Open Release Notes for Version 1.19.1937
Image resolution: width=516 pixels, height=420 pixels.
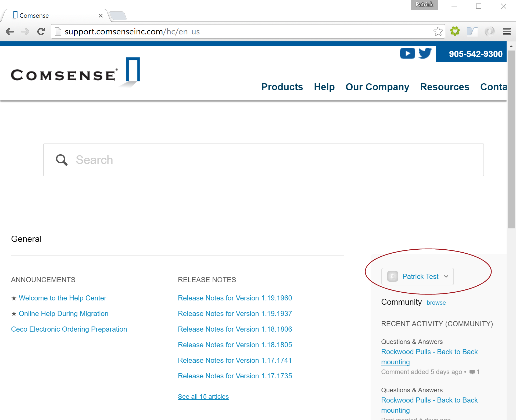pos(235,314)
